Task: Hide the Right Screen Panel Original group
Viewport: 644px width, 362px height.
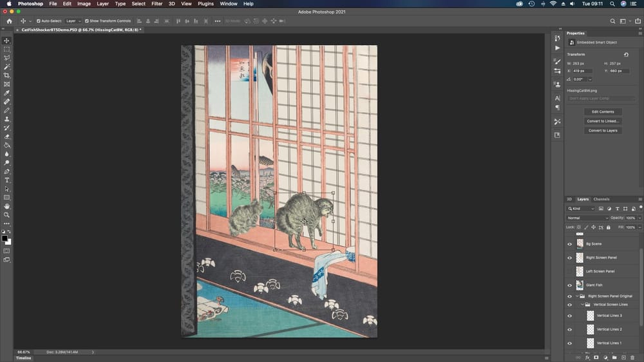Action: tap(570, 296)
